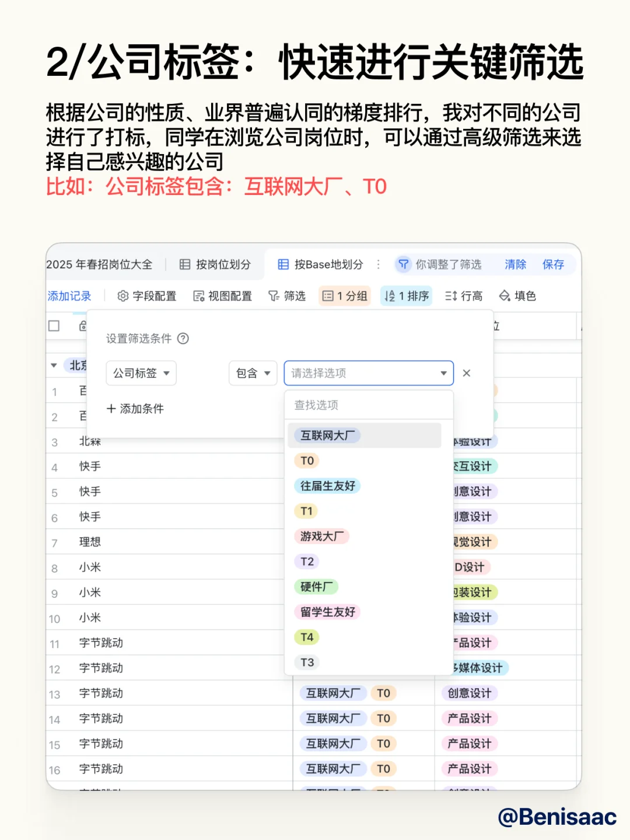This screenshot has height=840, width=630.
Task: Open the 行高 row height tool
Action: coord(464,296)
